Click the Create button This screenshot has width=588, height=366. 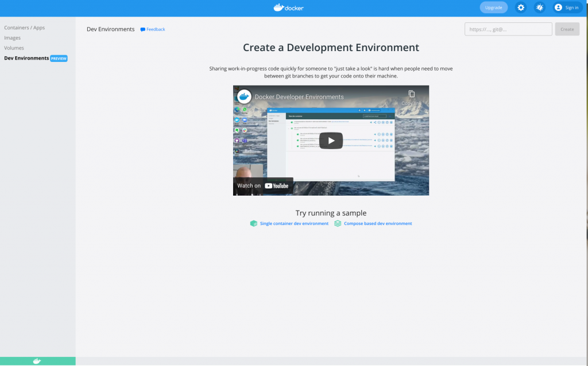point(567,29)
